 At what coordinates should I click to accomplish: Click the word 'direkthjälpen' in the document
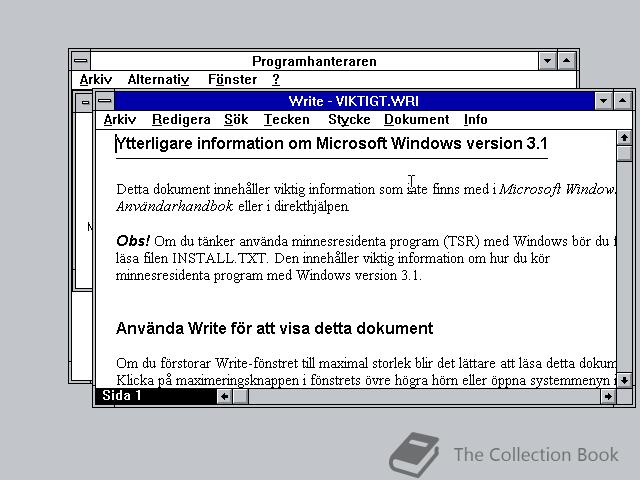click(x=311, y=207)
